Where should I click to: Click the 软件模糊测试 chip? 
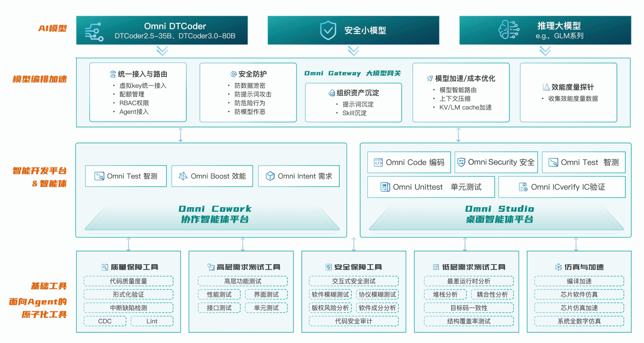[330, 294]
